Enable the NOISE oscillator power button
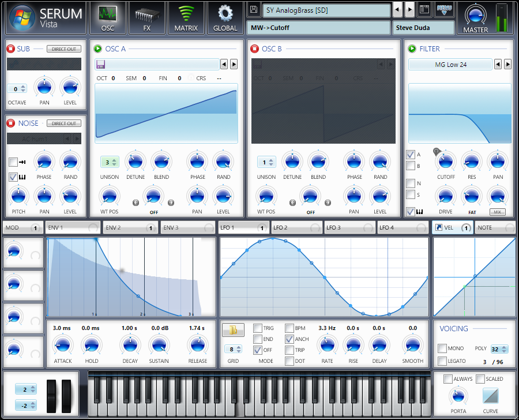 tap(10, 123)
